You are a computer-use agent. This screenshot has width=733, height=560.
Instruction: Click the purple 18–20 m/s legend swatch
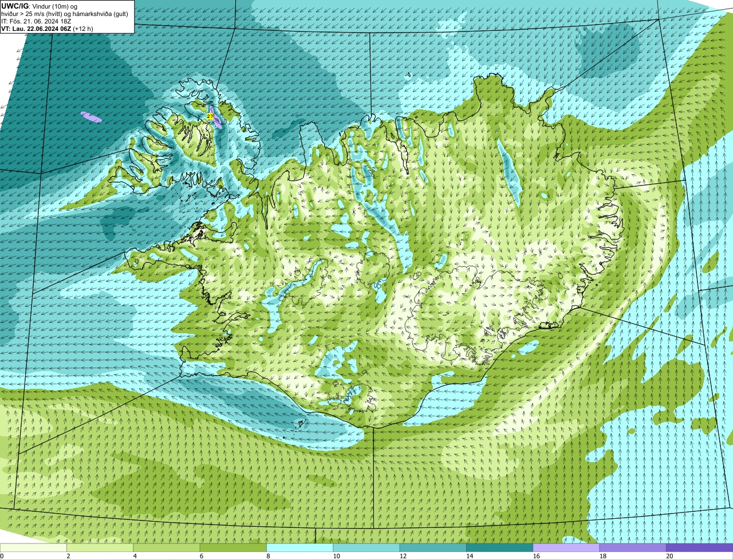click(633, 547)
